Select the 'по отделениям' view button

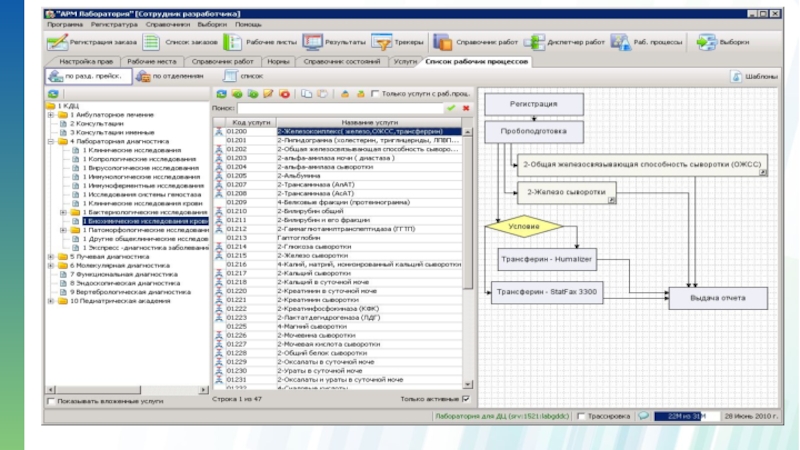(168, 76)
